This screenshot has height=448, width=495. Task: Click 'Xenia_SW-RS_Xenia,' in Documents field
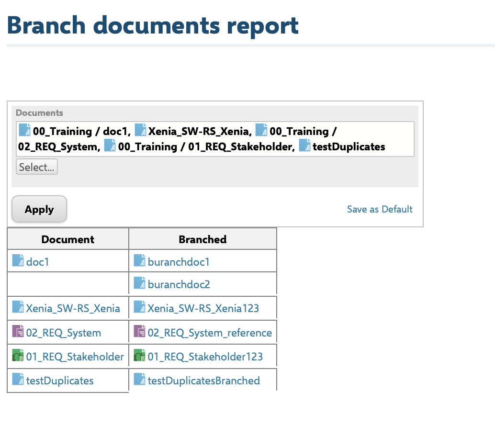tap(200, 131)
